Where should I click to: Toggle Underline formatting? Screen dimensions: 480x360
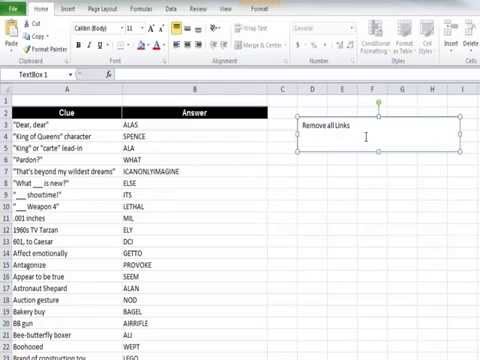(100, 45)
